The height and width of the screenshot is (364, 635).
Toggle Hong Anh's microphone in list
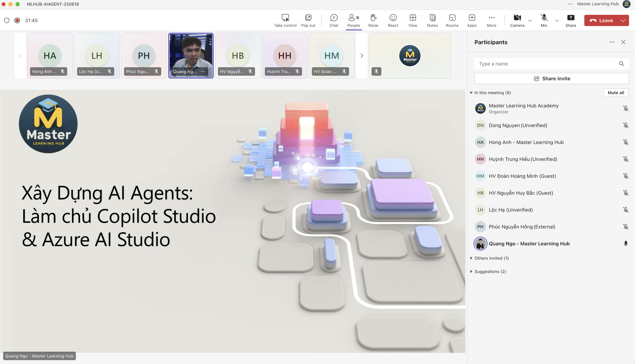pyautogui.click(x=625, y=142)
